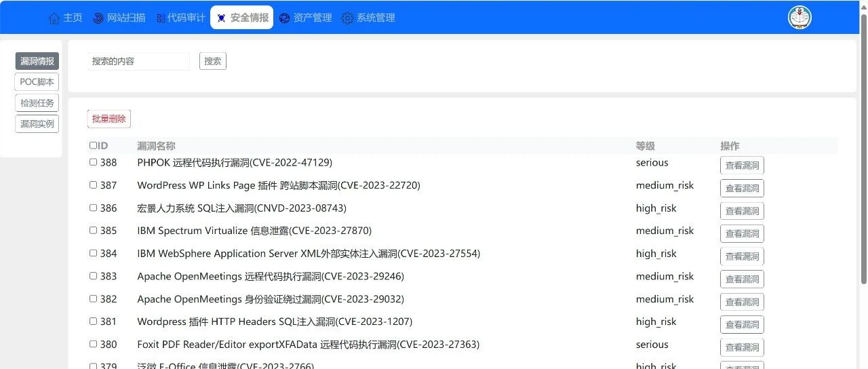Click 查看漏洞 for Foxit PDF Reader row
This screenshot has width=868, height=369.
click(742, 347)
